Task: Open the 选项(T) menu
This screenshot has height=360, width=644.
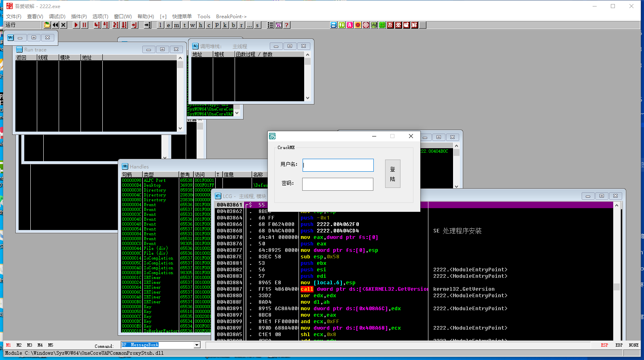Action: pos(100,17)
